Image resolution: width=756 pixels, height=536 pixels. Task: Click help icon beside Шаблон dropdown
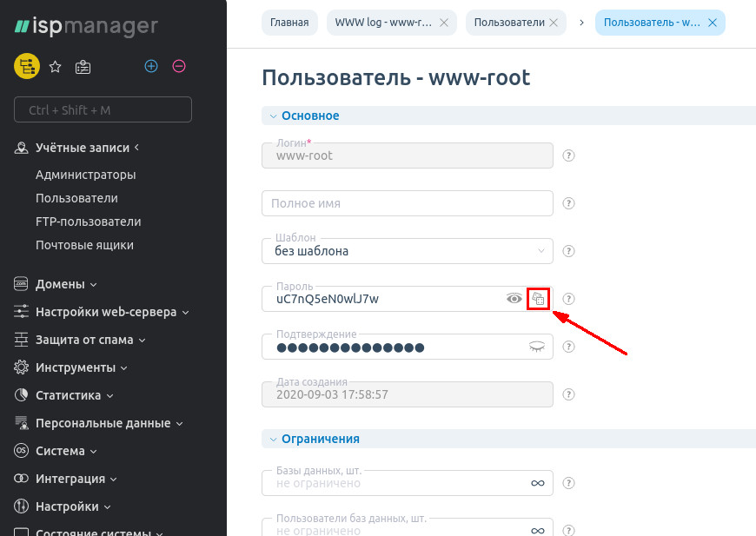569,251
